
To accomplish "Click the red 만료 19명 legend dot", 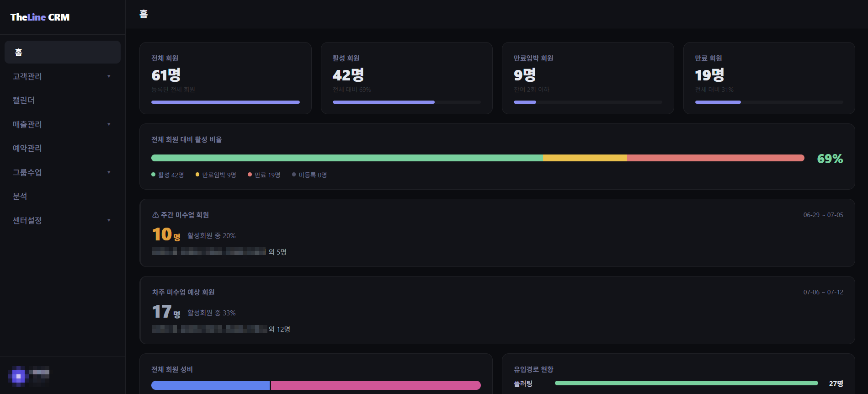I will [250, 175].
